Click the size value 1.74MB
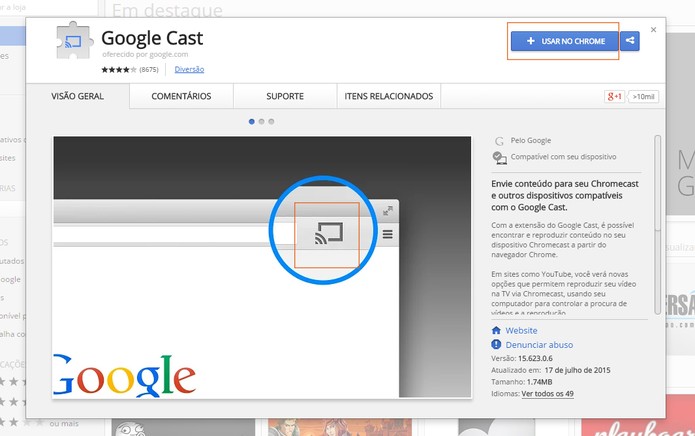The height and width of the screenshot is (436, 695). click(x=539, y=382)
